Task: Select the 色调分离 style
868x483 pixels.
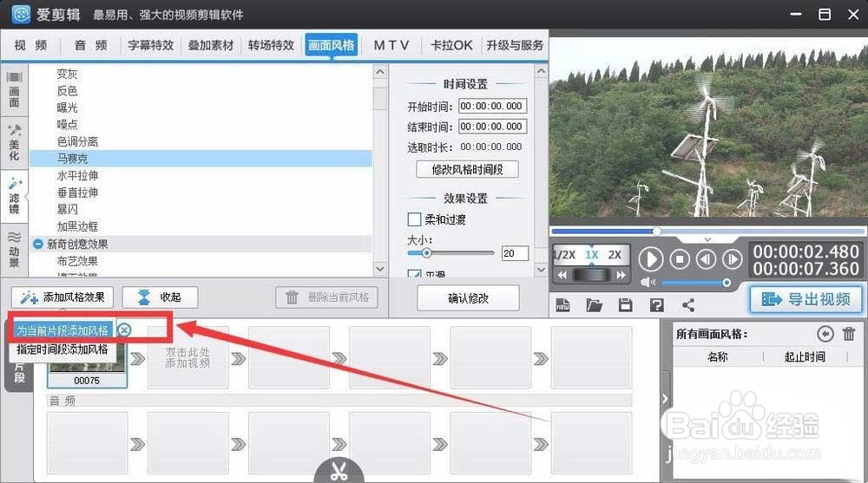Action: point(77,141)
